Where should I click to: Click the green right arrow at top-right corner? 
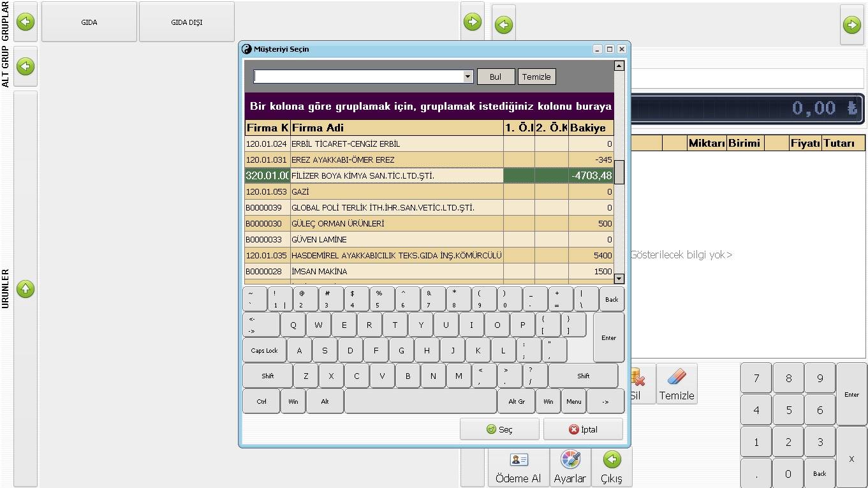tap(852, 25)
